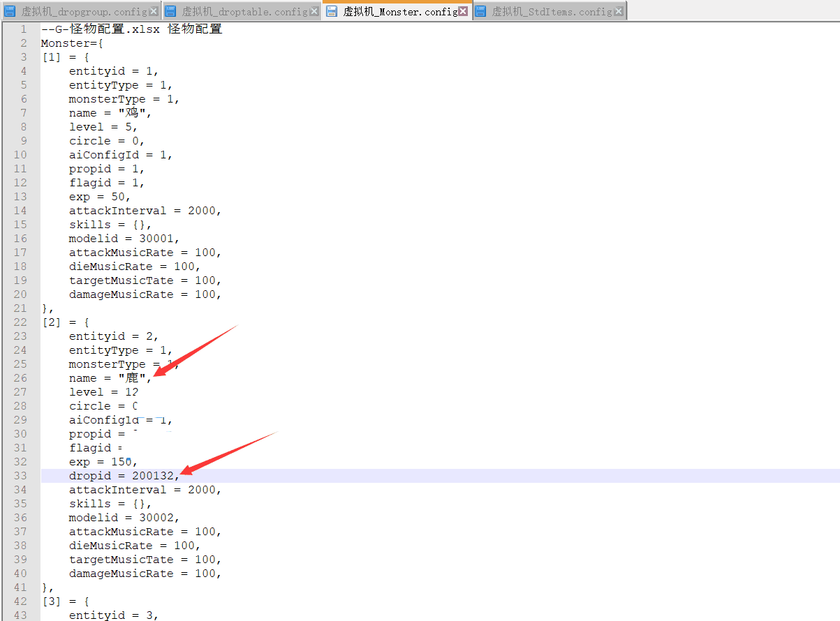Click the file icon on the dropgroup.config tab
840x621 pixels.
(x=10, y=11)
